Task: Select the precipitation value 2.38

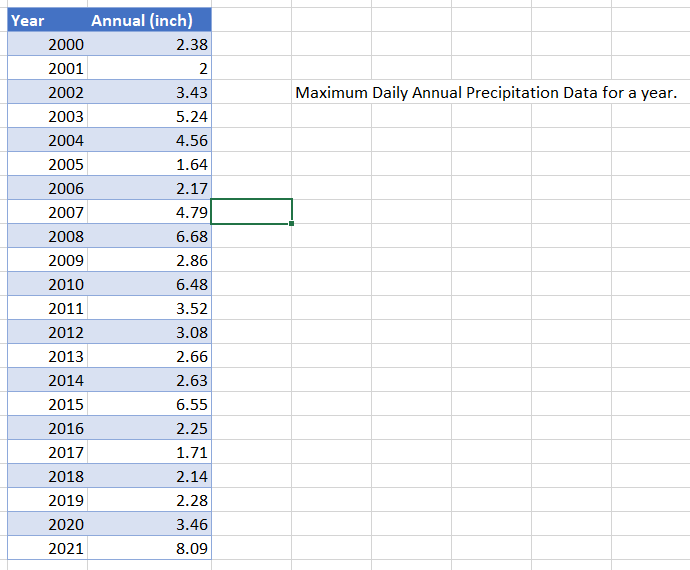Action: point(149,44)
